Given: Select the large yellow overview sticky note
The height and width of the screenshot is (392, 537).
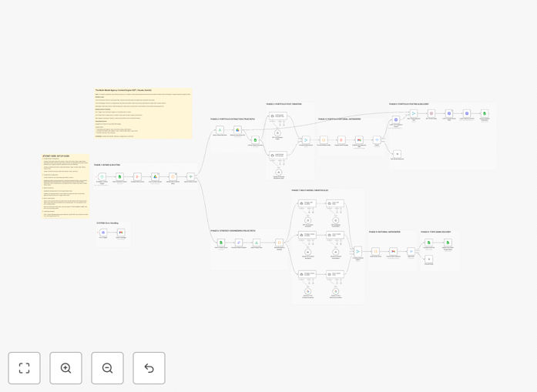Looking at the screenshot, I should (143, 113).
